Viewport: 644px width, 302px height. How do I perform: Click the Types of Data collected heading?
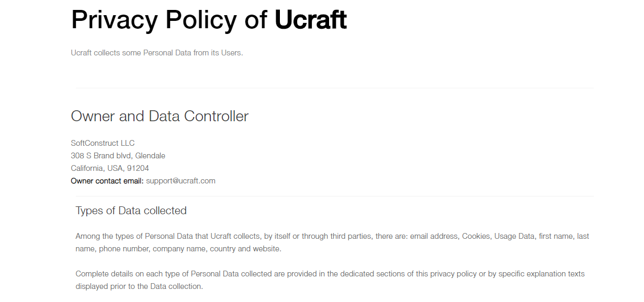point(131,211)
